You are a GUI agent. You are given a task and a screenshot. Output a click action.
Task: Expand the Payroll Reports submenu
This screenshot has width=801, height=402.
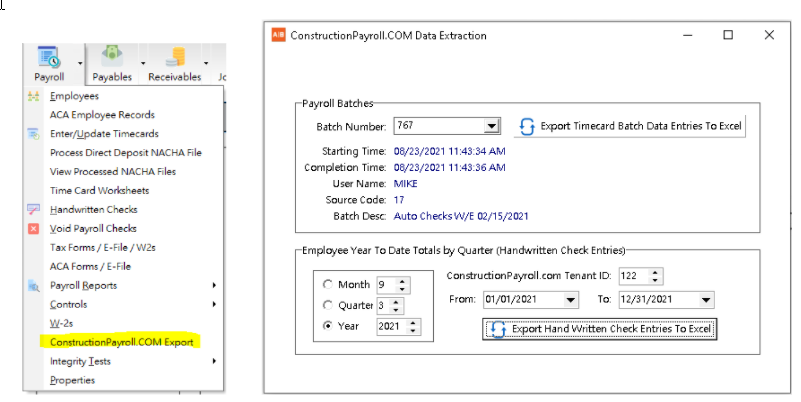tap(214, 286)
